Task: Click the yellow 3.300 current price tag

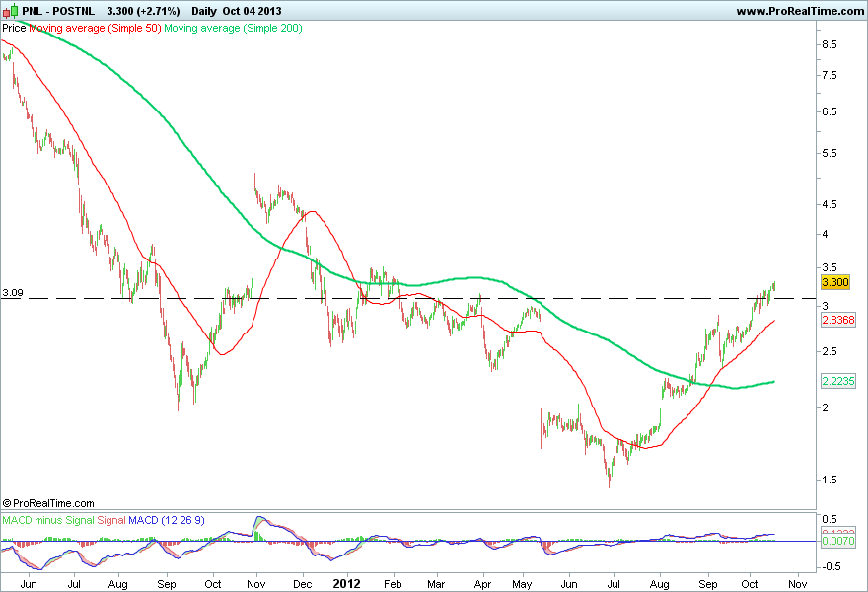Action: 834,282
